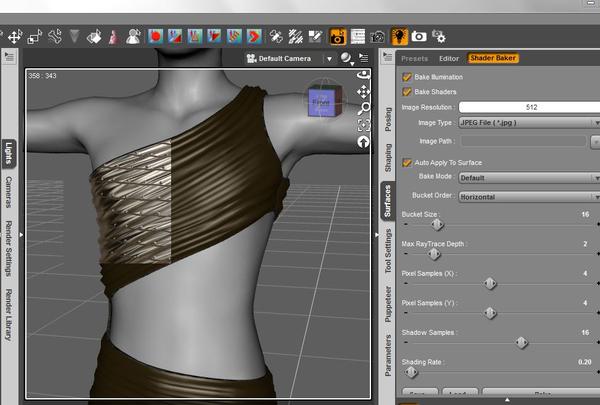Open the Puppeteer side tab

[388, 304]
